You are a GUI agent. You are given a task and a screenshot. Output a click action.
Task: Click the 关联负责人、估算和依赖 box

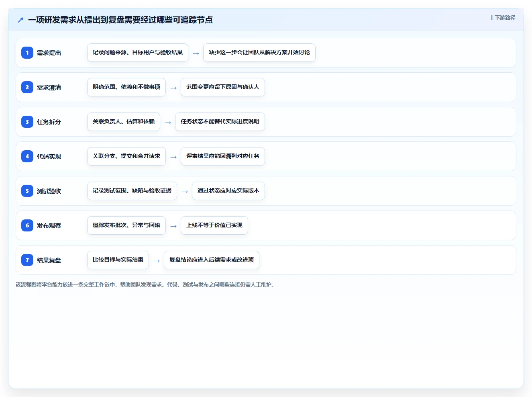124,122
